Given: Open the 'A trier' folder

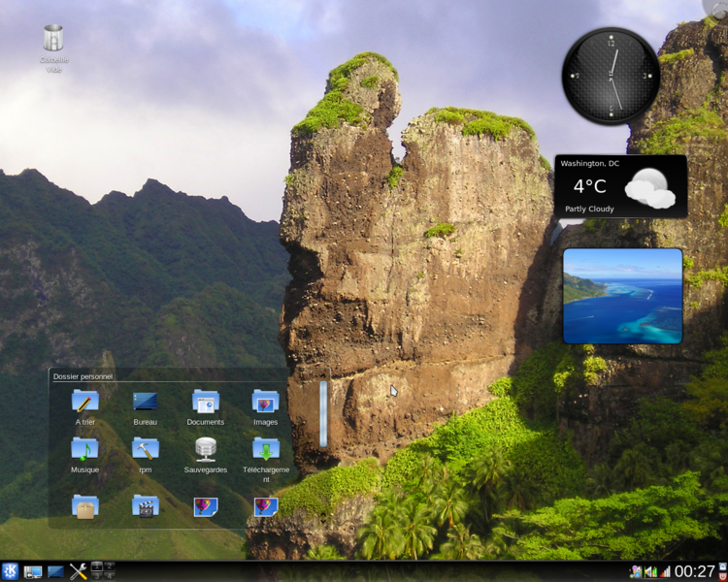Looking at the screenshot, I should tap(84, 401).
